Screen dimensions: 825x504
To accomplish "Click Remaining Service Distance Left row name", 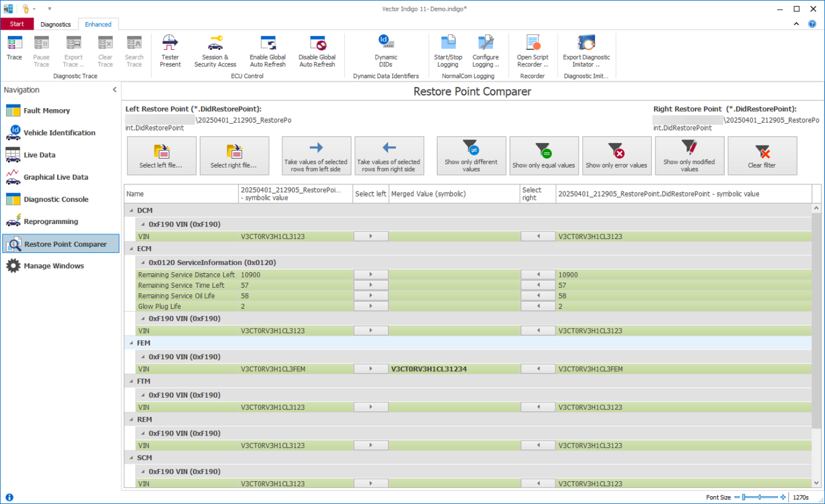I will [187, 275].
